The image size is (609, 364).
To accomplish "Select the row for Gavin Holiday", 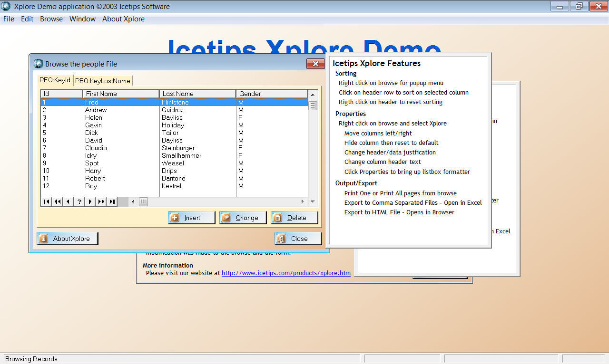I will pos(174,125).
